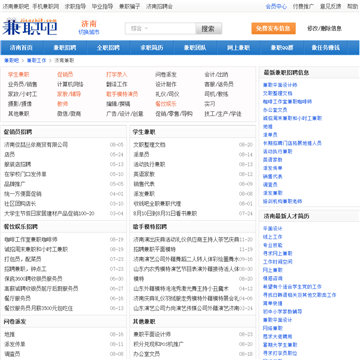Open the 意见反馈 link

pos(331,6)
